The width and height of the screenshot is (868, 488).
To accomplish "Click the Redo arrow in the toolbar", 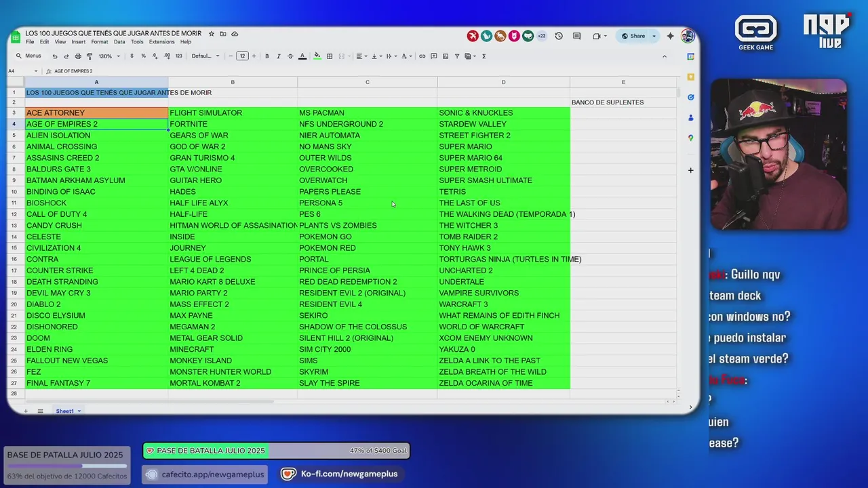I will pos(66,56).
